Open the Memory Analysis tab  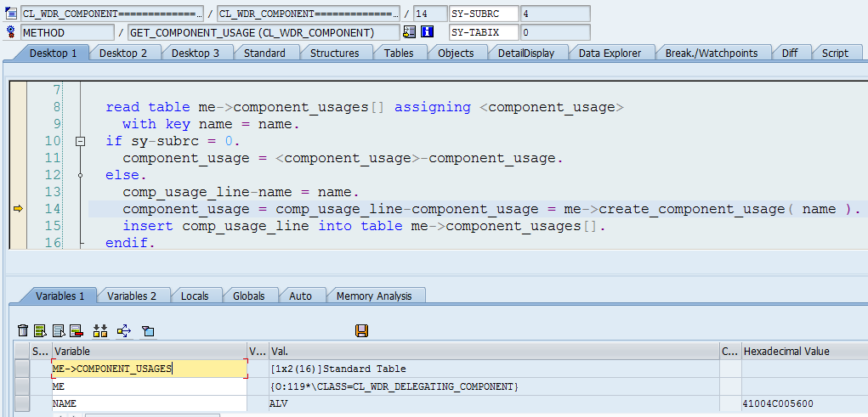[374, 296]
